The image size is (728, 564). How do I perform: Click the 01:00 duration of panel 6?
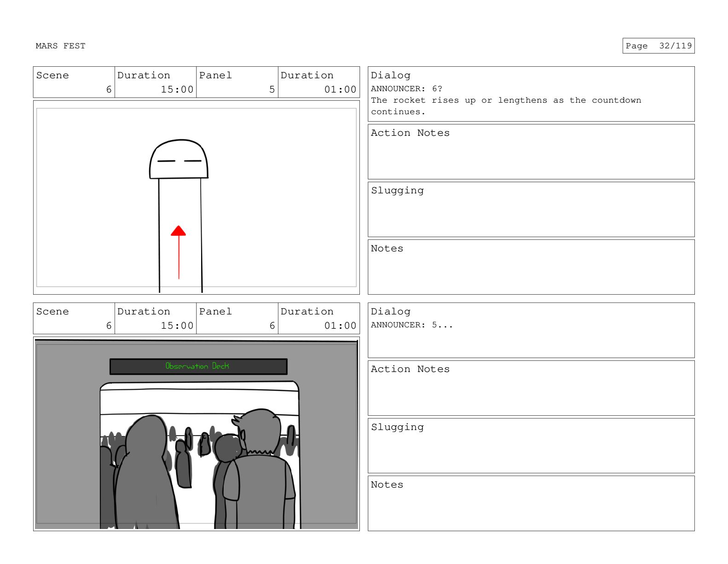click(340, 326)
